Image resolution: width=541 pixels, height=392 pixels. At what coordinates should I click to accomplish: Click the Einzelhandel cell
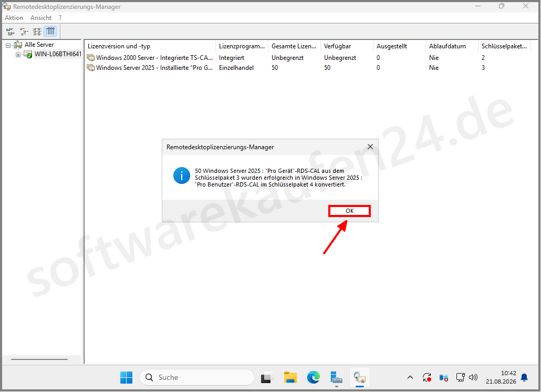coord(236,68)
